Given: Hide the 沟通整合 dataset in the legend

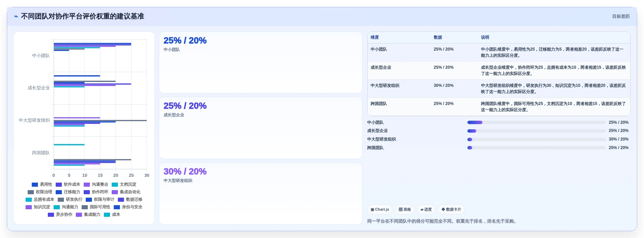Looking at the screenshot, I should coord(96,184).
